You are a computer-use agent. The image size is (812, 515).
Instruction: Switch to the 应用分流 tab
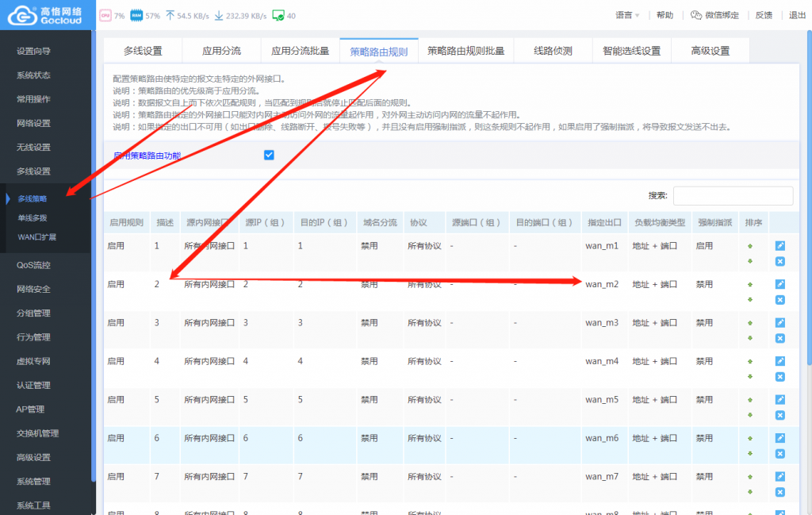tap(221, 51)
